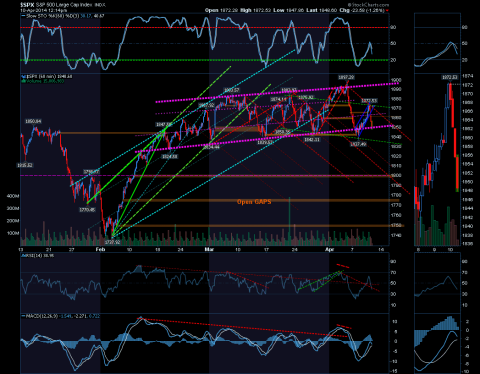This screenshot has height=374, width=480.
Task: Click the Apr month label on the time axis
Action: click(329, 249)
